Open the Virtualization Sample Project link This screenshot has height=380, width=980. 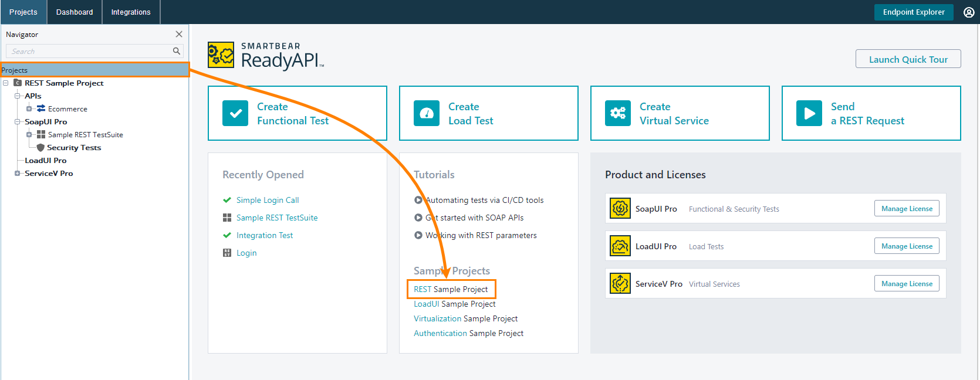pyautogui.click(x=466, y=318)
